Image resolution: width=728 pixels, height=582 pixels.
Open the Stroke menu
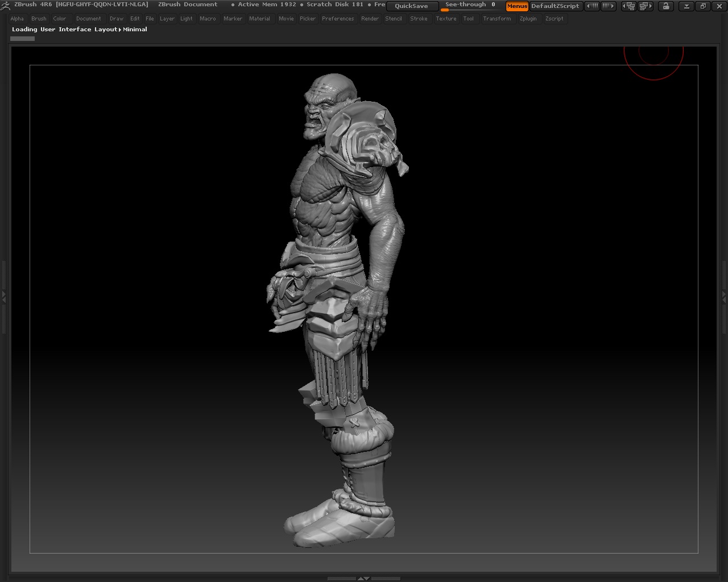point(419,19)
